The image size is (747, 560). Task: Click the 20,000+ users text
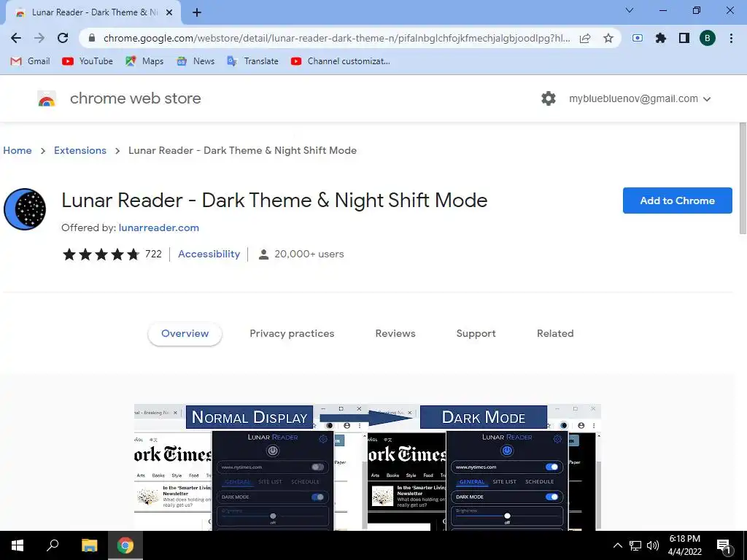pos(309,254)
